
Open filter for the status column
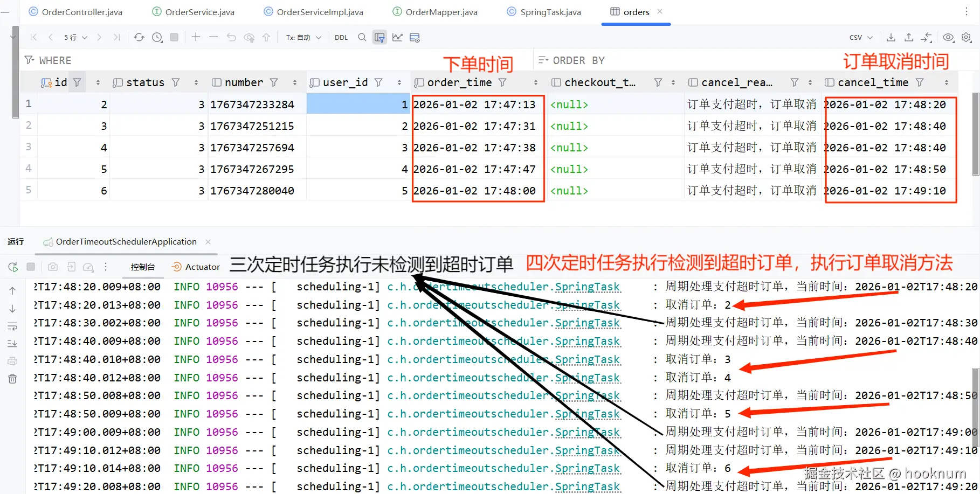[176, 82]
